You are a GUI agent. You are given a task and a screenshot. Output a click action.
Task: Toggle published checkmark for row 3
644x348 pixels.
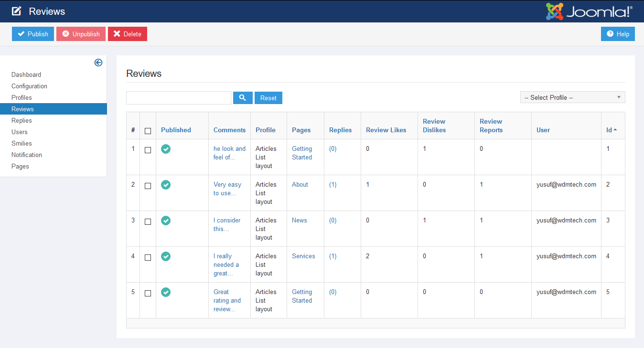pyautogui.click(x=166, y=221)
